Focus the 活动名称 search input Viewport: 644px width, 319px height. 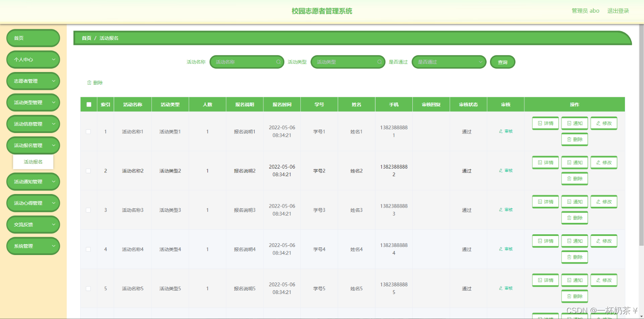(247, 62)
